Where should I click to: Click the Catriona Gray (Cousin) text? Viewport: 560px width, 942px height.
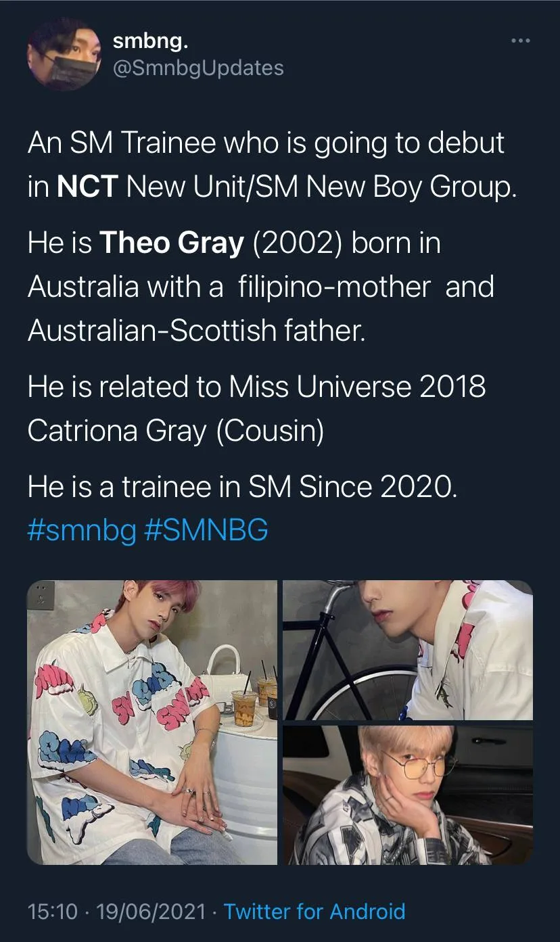pyautogui.click(x=176, y=431)
